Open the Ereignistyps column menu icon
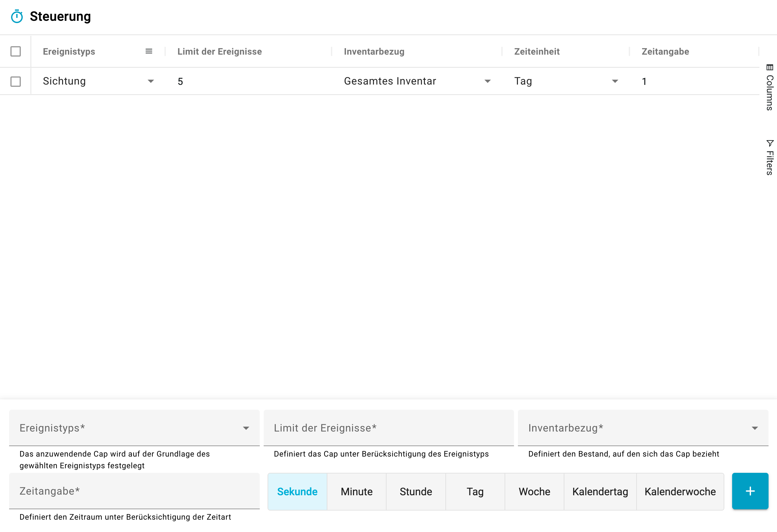The width and height of the screenshot is (777, 532). click(x=149, y=51)
